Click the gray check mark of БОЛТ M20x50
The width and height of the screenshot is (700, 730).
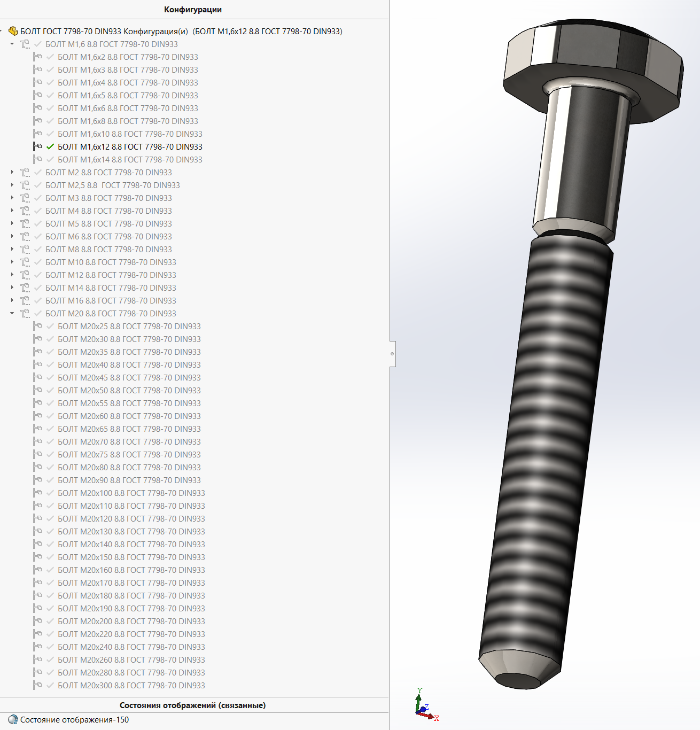(x=50, y=390)
